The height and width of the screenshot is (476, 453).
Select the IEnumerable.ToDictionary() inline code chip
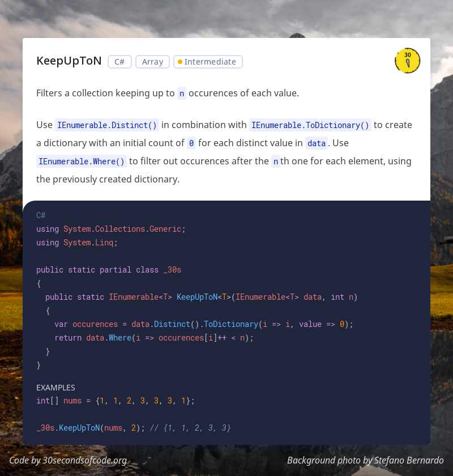point(310,124)
